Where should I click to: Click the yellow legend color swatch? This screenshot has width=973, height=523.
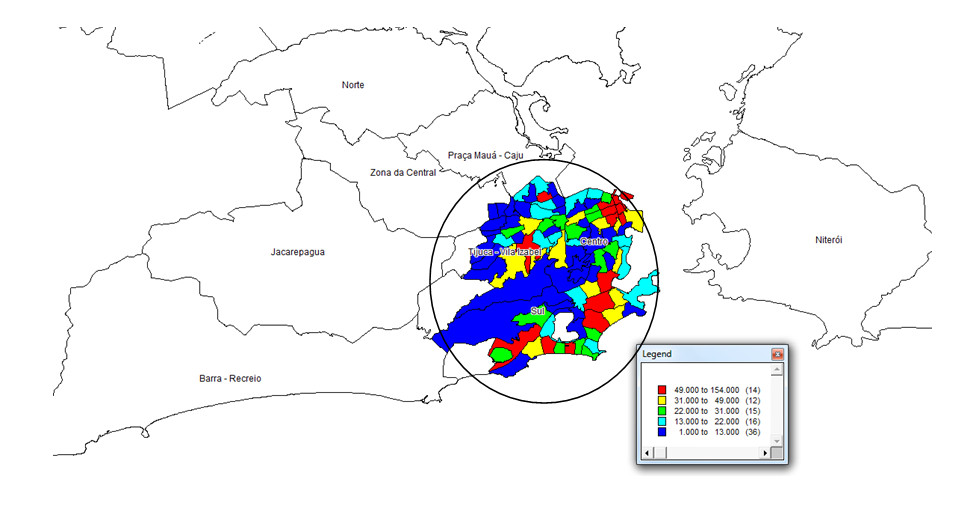[661, 400]
